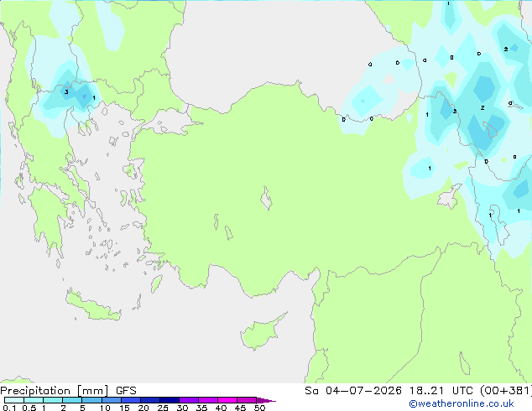
Task: Click the over-50 mm arrow tip of legend
Action: click(x=266, y=400)
